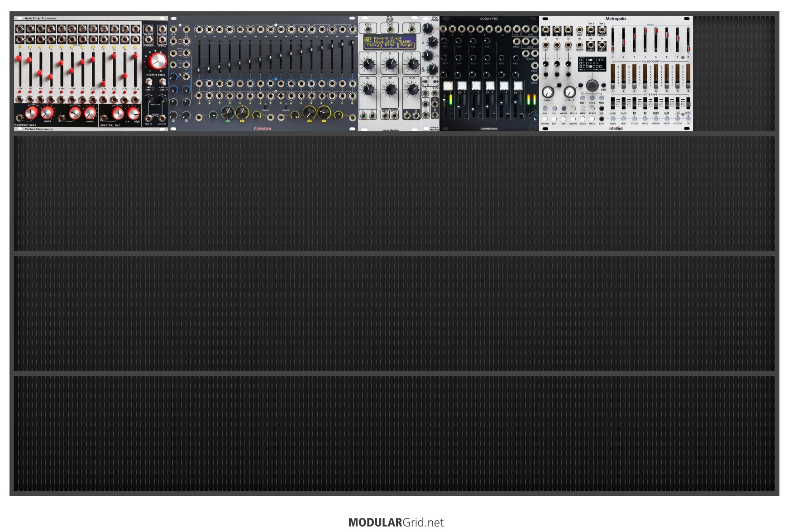Toggle the Cosmix Pro channel 6 mute button
This screenshot has width=793, height=532.
coord(518,86)
